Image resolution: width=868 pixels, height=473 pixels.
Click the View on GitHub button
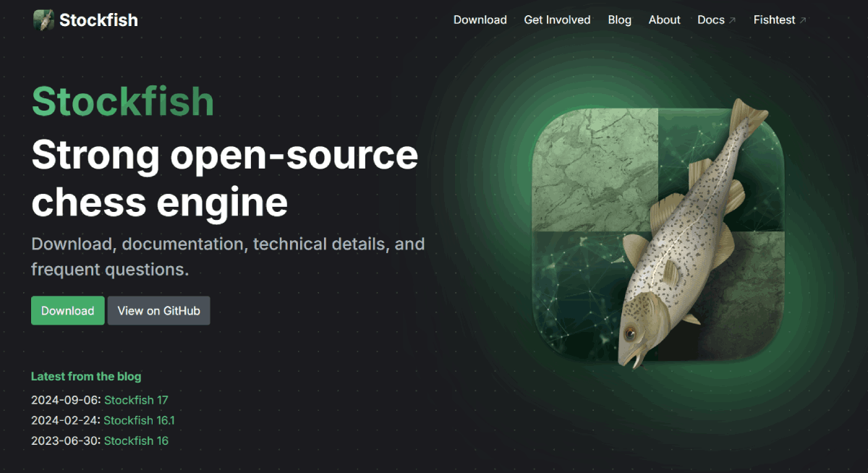coord(158,310)
